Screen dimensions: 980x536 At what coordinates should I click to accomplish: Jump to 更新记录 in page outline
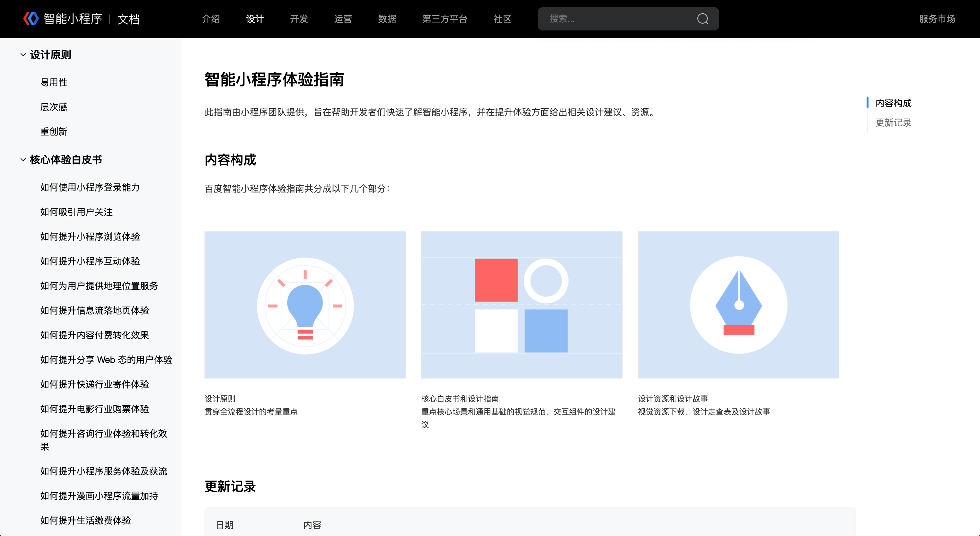coord(893,122)
